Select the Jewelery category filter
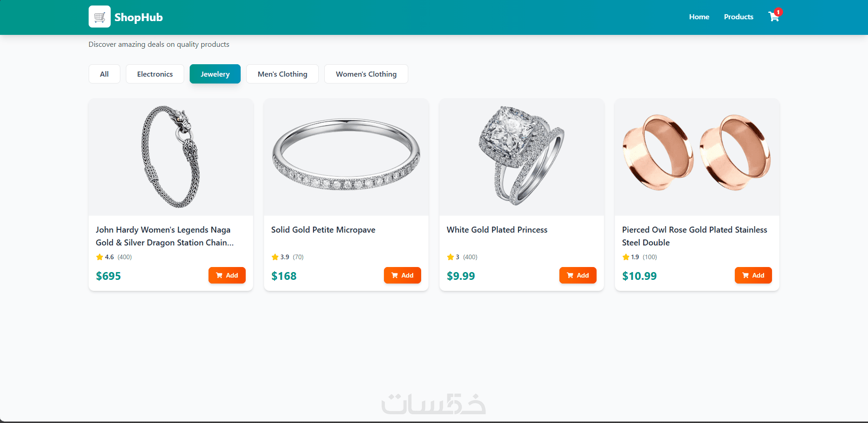868x423 pixels. (215, 74)
